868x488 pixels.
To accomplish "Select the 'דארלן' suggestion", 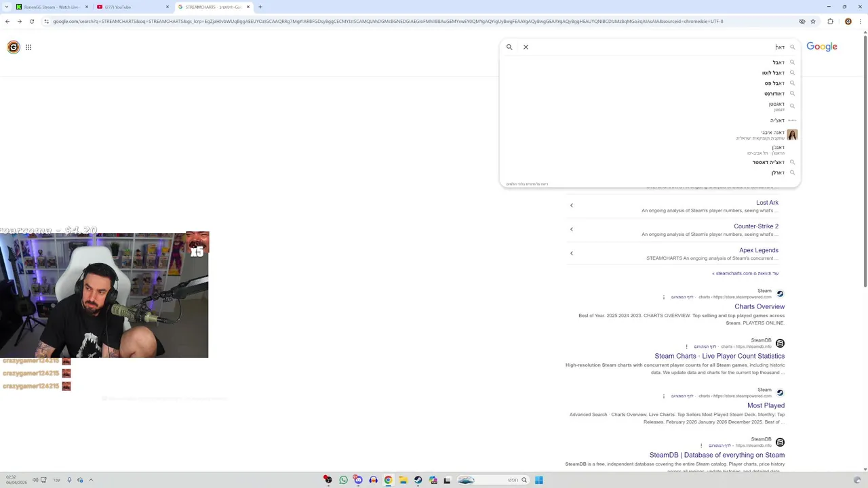I will click(x=778, y=173).
